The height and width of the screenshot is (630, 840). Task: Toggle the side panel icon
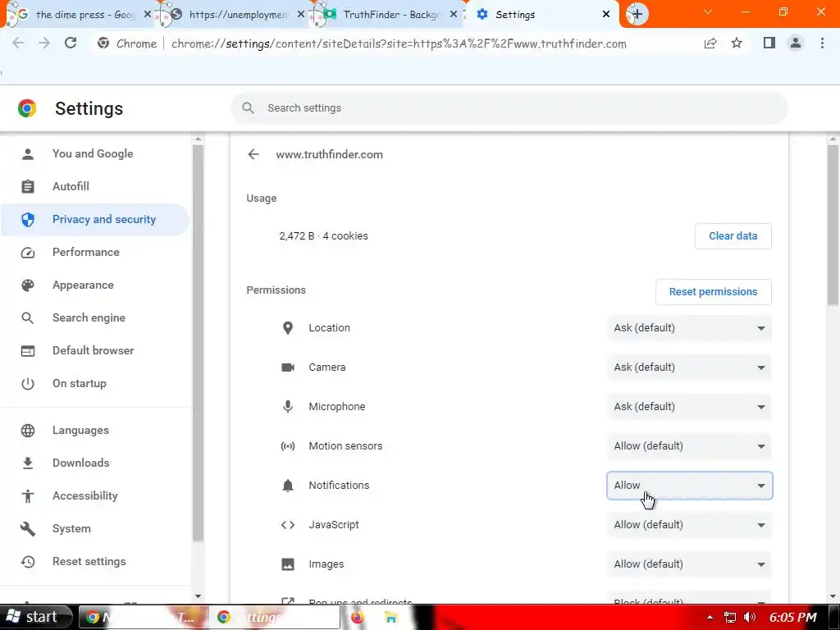pos(769,43)
